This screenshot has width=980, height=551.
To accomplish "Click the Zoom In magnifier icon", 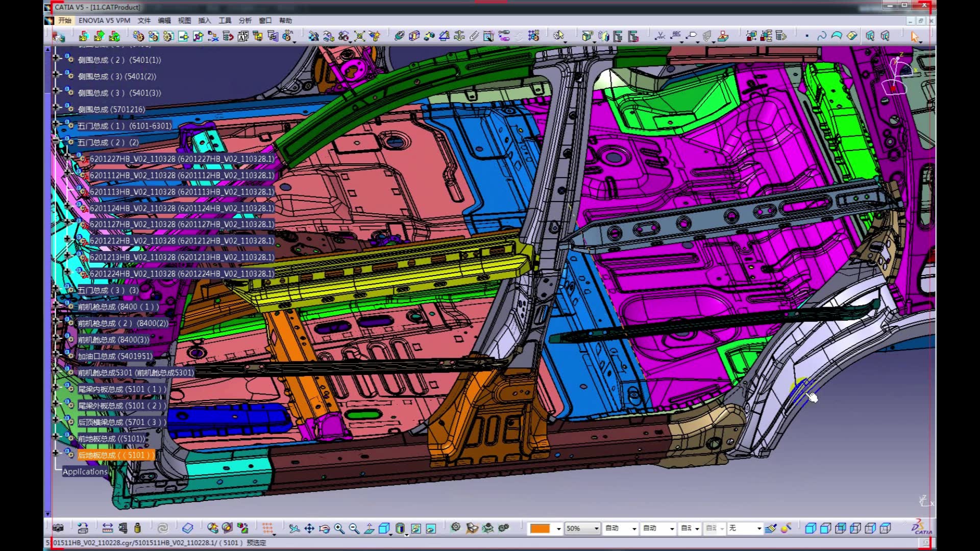I will [339, 529].
